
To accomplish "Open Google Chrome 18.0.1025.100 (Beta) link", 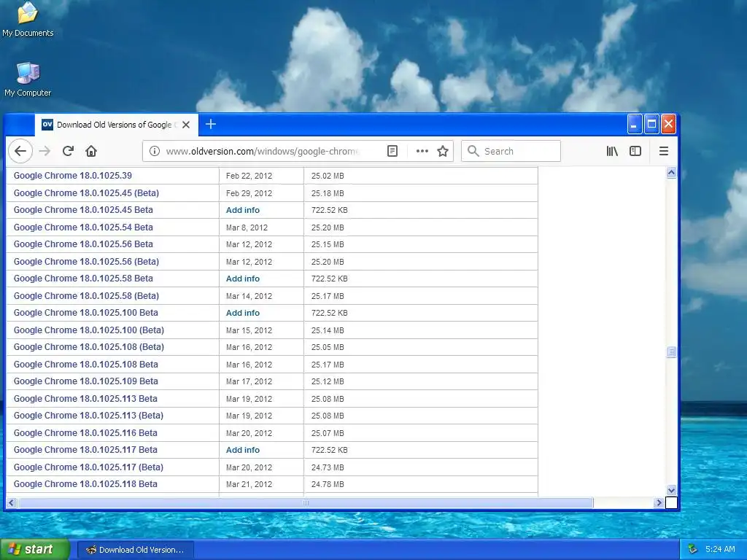I will (x=88, y=330).
